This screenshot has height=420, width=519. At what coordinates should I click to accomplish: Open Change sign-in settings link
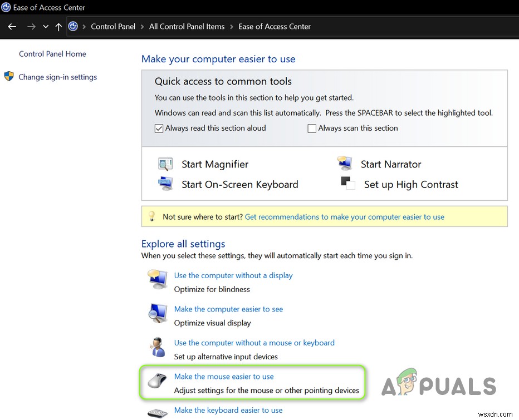coord(57,77)
